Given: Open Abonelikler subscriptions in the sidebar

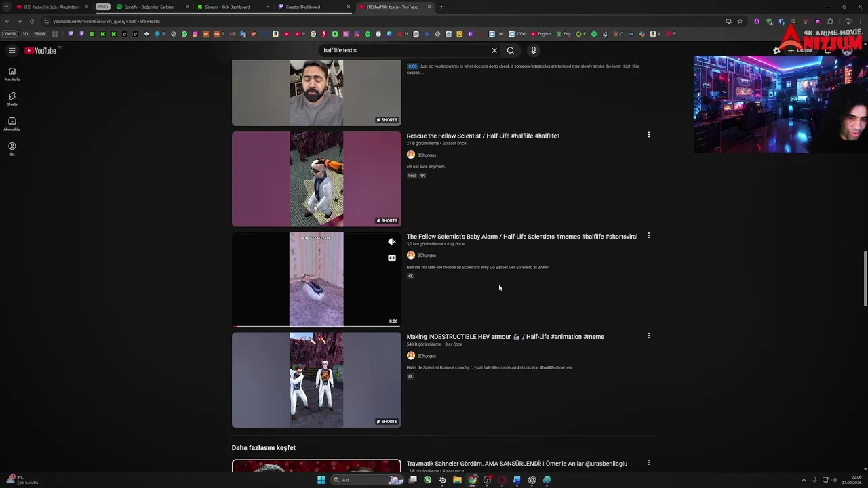Looking at the screenshot, I should tap(12, 124).
